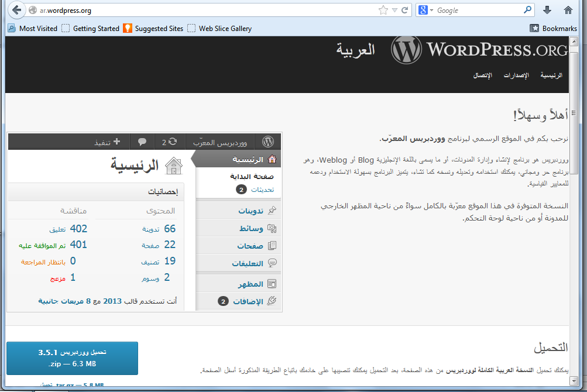Click the home icon in sidebar header
The width and height of the screenshot is (587, 392).
click(272, 159)
